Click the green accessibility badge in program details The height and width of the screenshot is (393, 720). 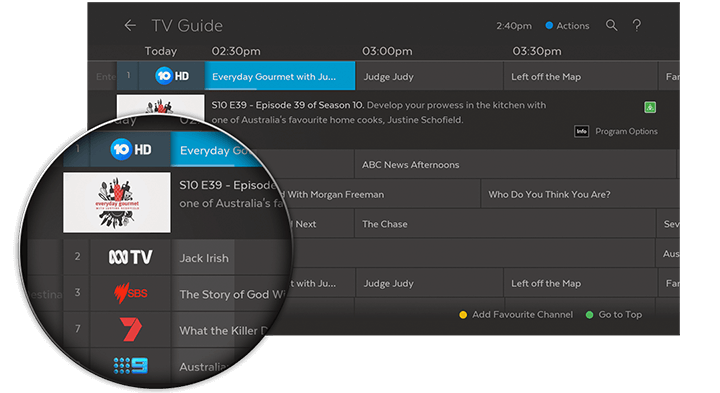[650, 107]
